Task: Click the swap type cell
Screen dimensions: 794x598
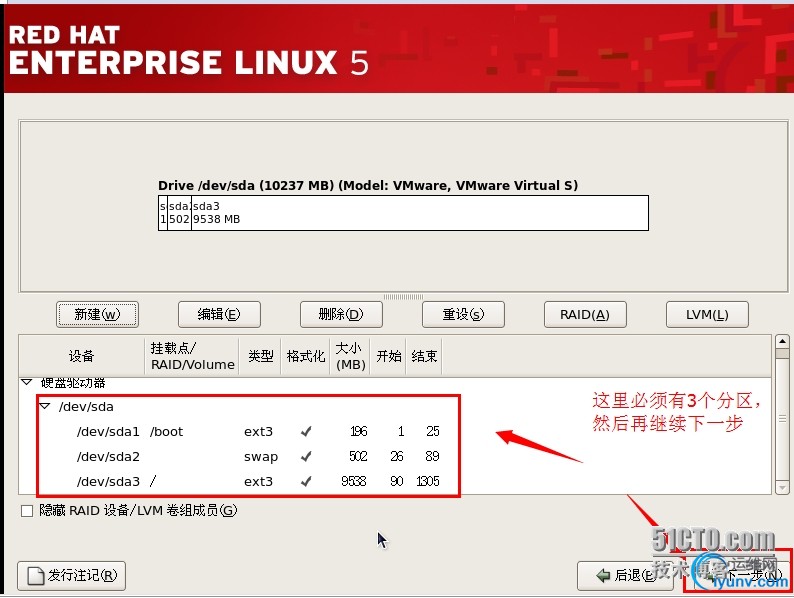Action: point(261,457)
